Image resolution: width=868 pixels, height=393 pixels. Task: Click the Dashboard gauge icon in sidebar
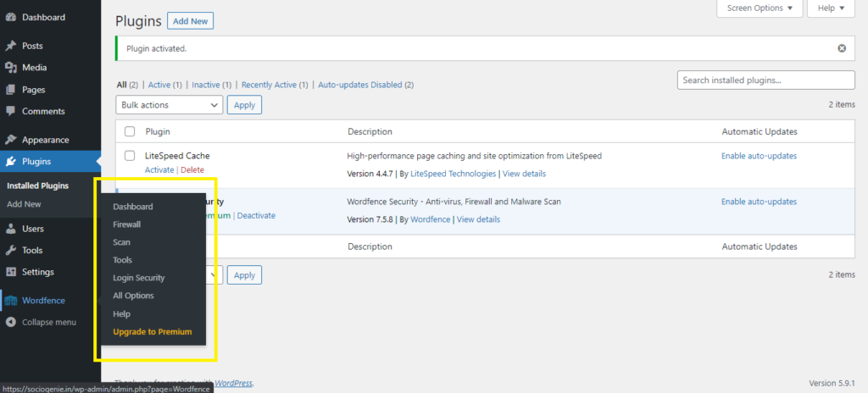10,17
